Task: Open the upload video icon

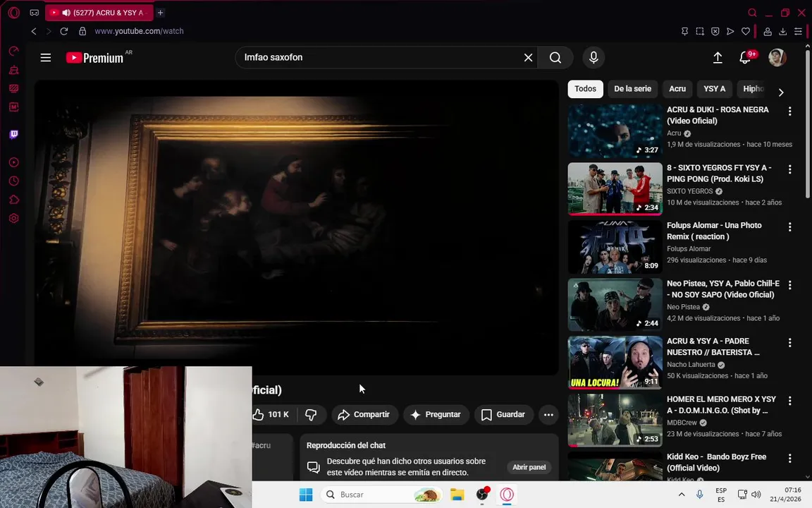Action: [718, 58]
